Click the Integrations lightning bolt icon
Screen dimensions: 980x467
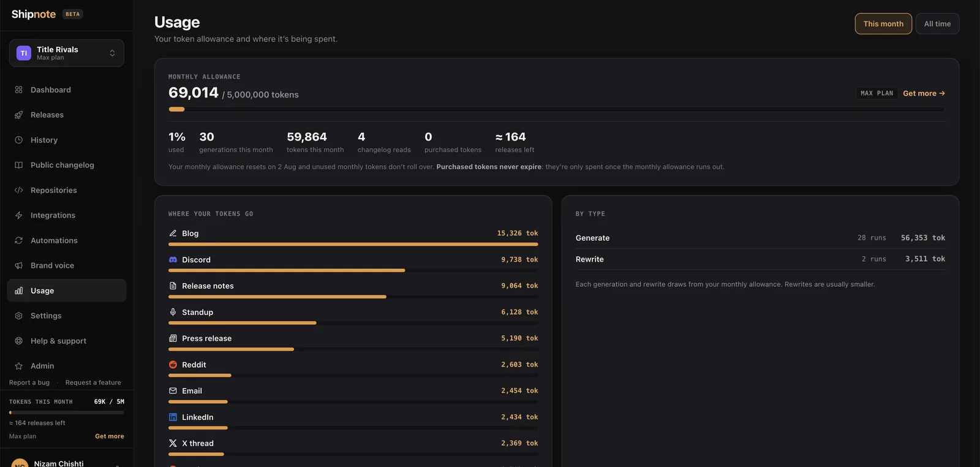coord(18,215)
